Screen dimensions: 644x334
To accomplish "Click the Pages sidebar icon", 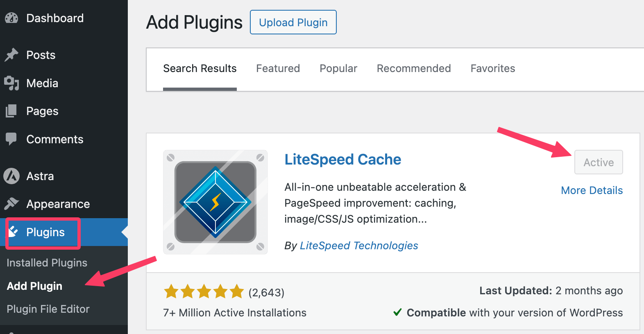I will pos(11,111).
